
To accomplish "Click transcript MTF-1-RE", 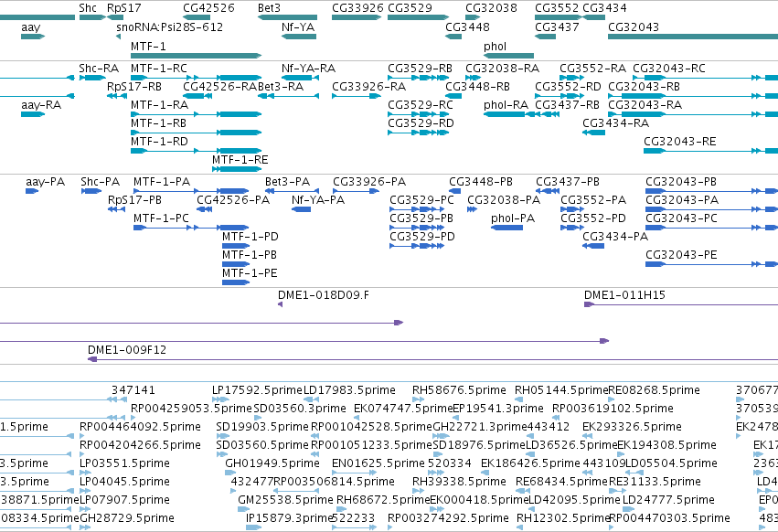I will pos(237,169).
